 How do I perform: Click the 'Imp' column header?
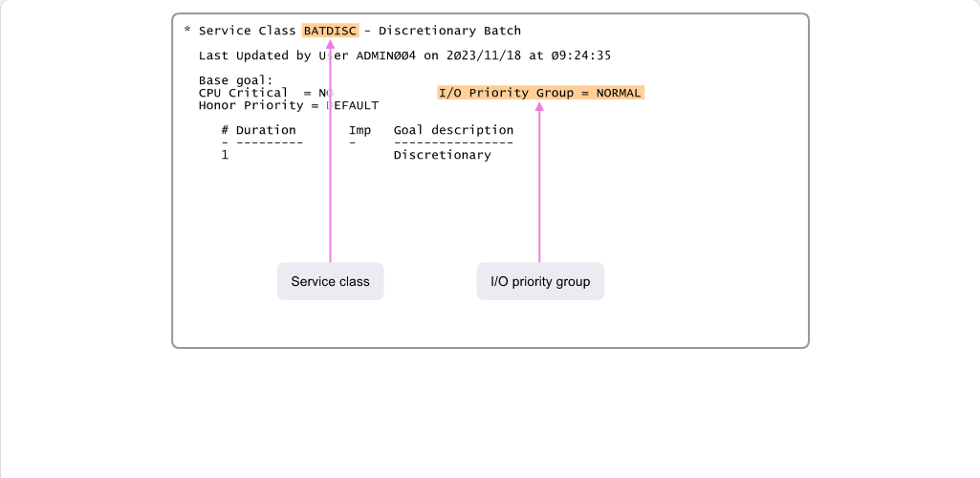pyautogui.click(x=360, y=130)
